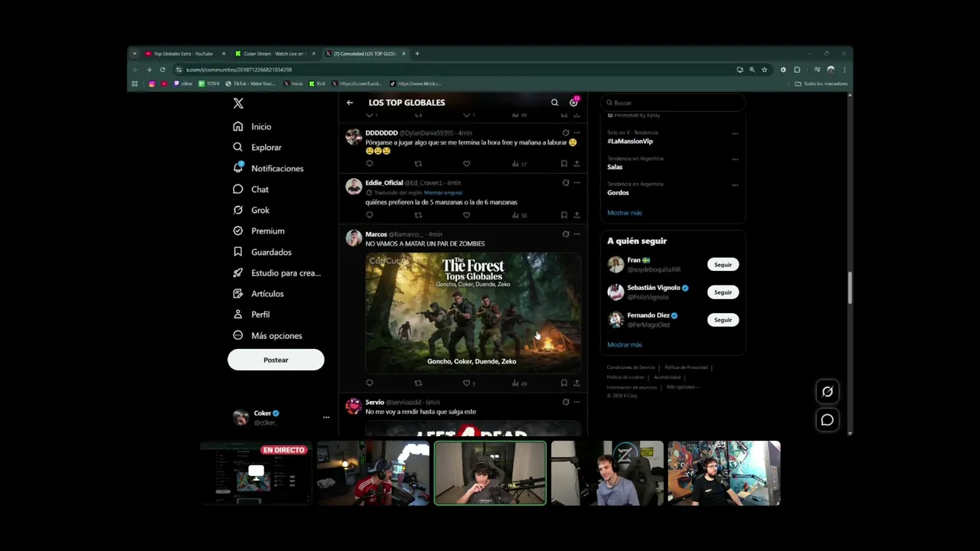Click the floating chat messages button
980x551 pixels.
tap(827, 420)
